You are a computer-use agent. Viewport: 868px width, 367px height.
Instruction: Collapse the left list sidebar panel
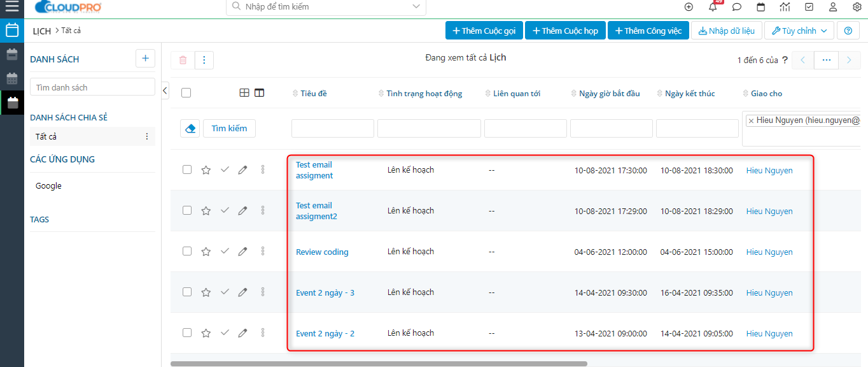click(x=165, y=90)
